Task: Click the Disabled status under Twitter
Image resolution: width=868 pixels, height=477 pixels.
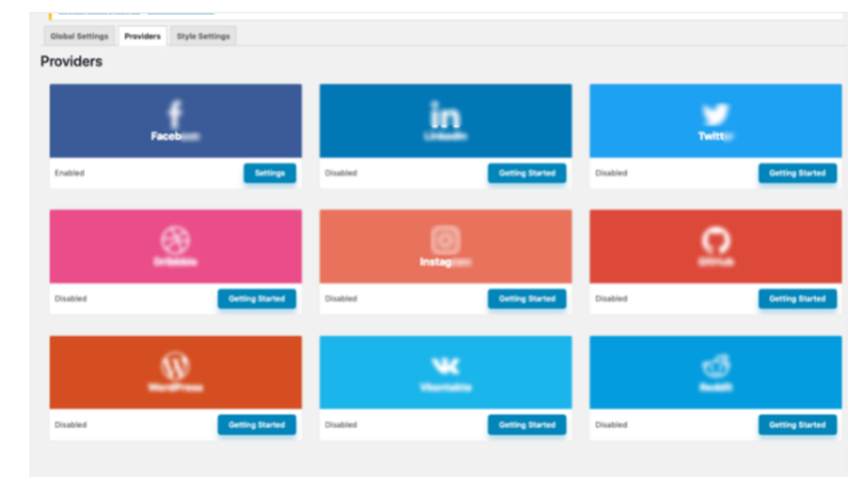Action: (x=611, y=173)
